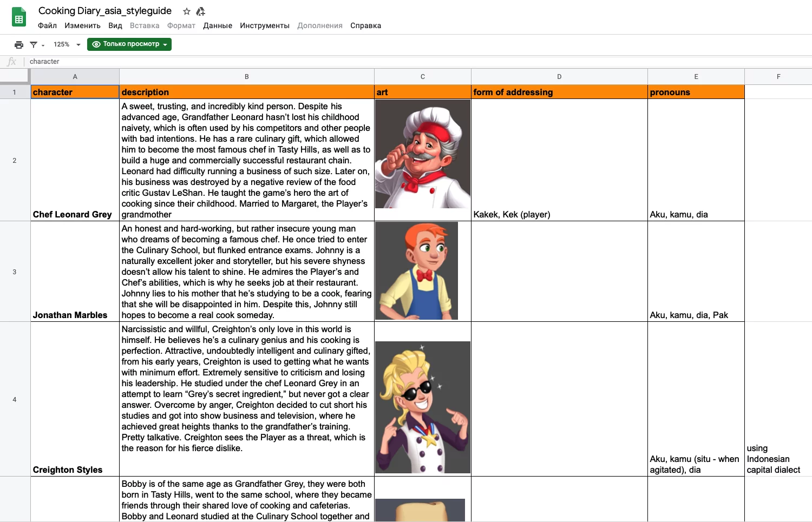Select row 2 header
This screenshot has width=812, height=522.
tap(15, 160)
